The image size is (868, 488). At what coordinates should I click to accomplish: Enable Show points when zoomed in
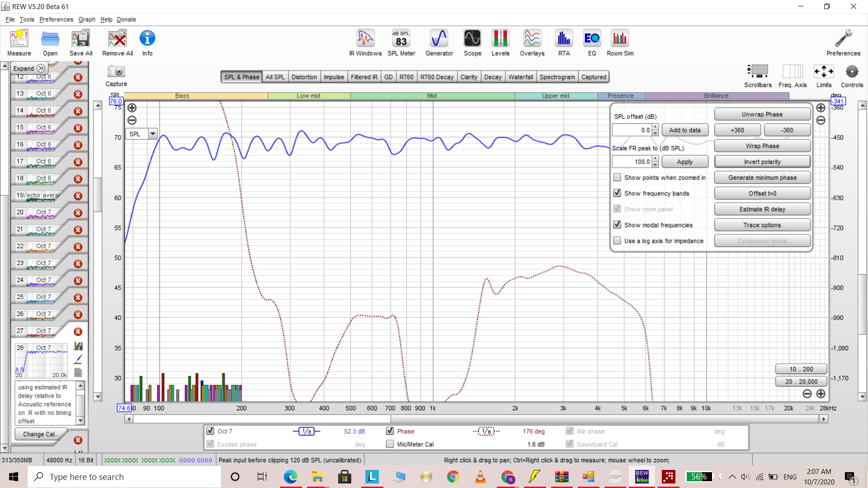pos(617,177)
